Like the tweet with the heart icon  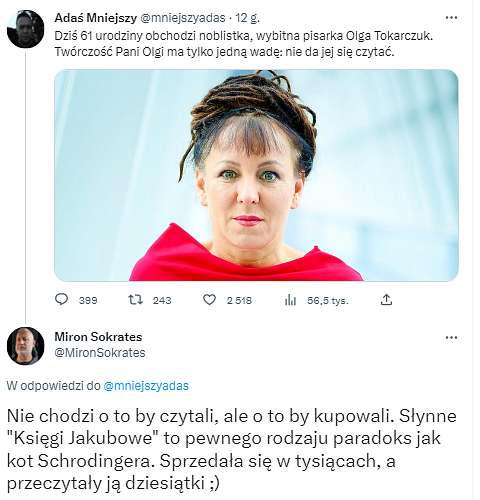[210, 300]
